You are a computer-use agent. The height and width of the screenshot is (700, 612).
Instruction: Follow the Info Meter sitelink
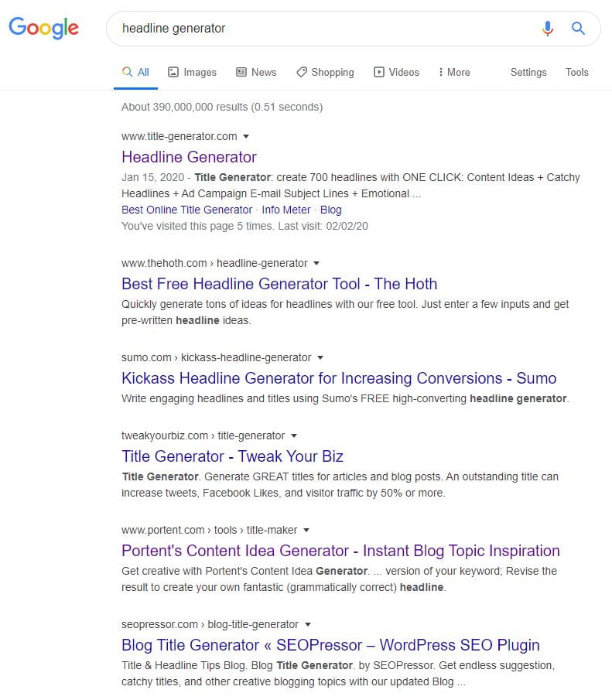point(286,210)
